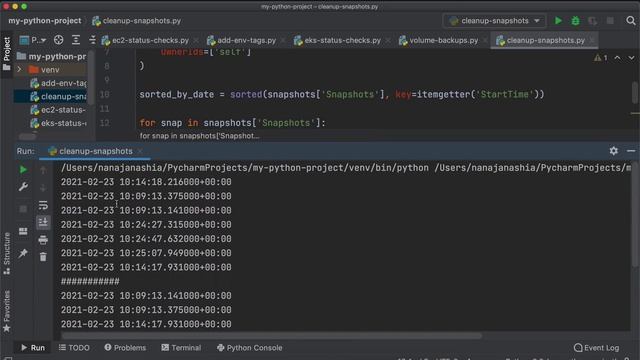Close the ec2-status-checks.py tab

tap(196, 40)
